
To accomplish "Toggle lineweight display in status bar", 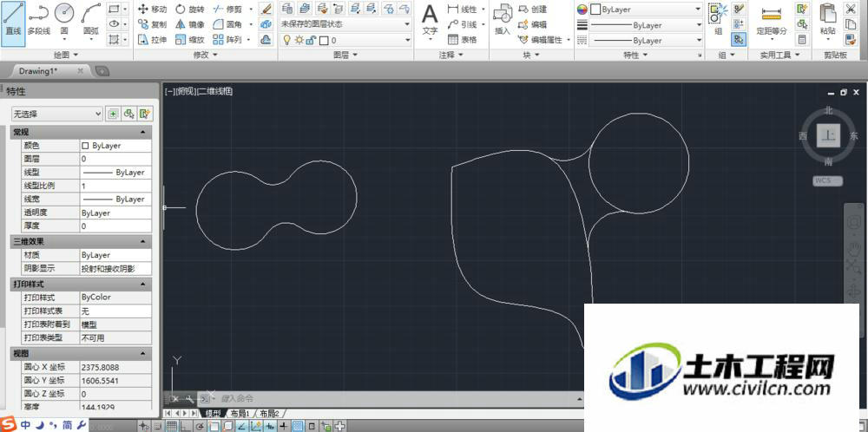I will tap(284, 426).
